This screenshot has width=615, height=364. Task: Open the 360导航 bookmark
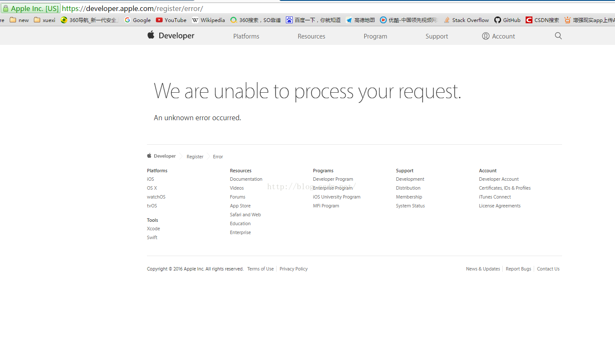tap(89, 20)
